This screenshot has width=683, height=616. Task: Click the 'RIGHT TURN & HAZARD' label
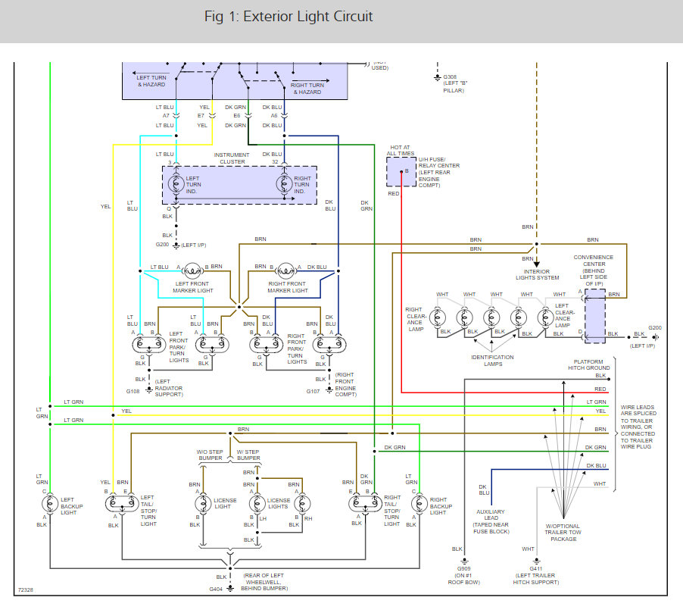coord(307,89)
